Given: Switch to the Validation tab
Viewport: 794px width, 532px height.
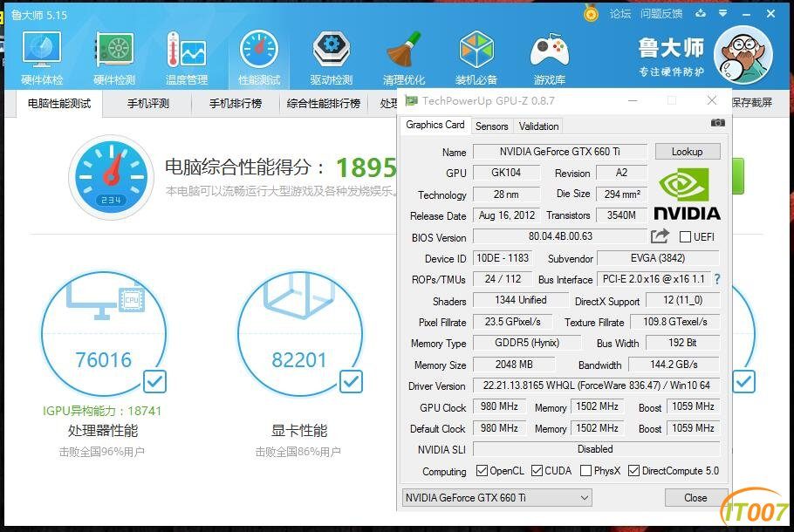Looking at the screenshot, I should [539, 126].
